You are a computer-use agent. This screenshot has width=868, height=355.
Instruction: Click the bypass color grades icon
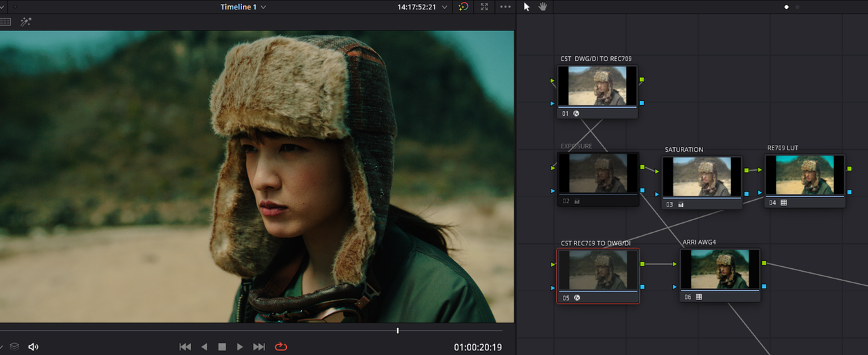tap(463, 7)
